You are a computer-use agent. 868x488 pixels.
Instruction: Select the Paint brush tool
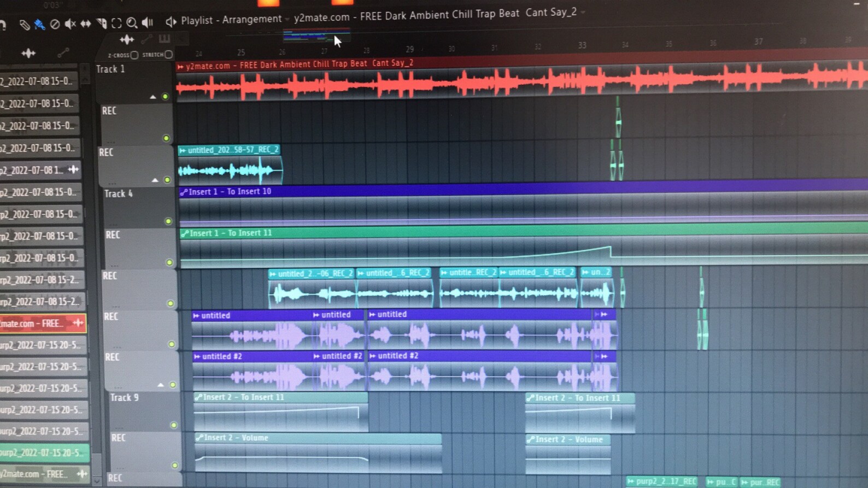coord(39,24)
